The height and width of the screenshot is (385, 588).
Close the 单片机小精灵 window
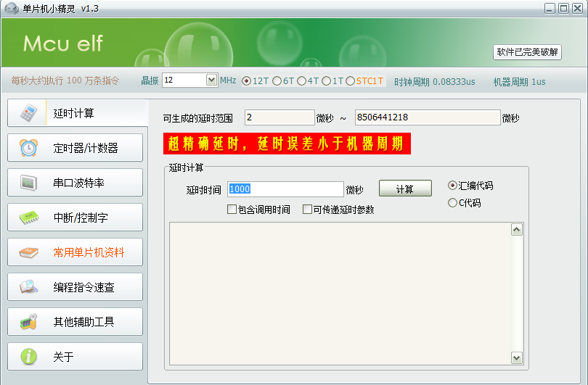point(578,8)
